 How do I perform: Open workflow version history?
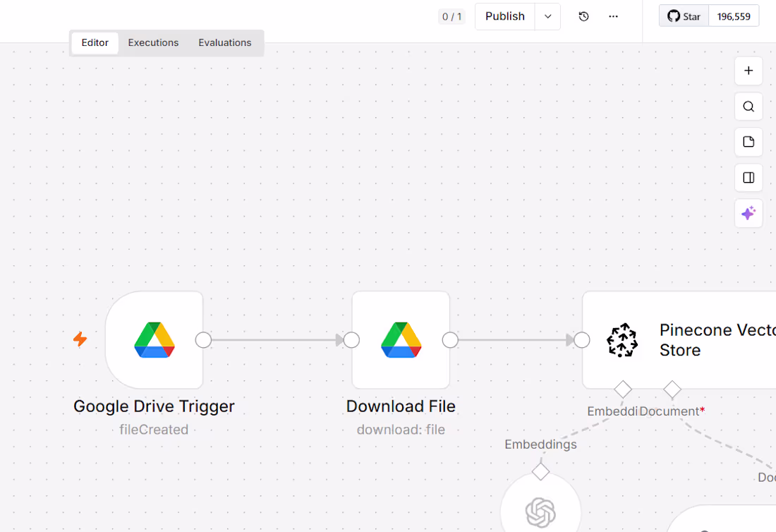[x=583, y=16]
